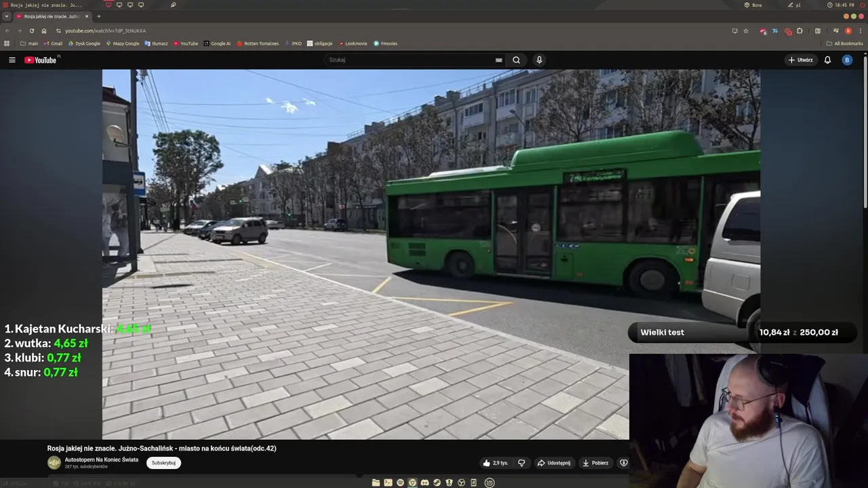Open the apps grid in bookmarks bar
The width and height of the screenshot is (868, 488).
[x=7, y=43]
